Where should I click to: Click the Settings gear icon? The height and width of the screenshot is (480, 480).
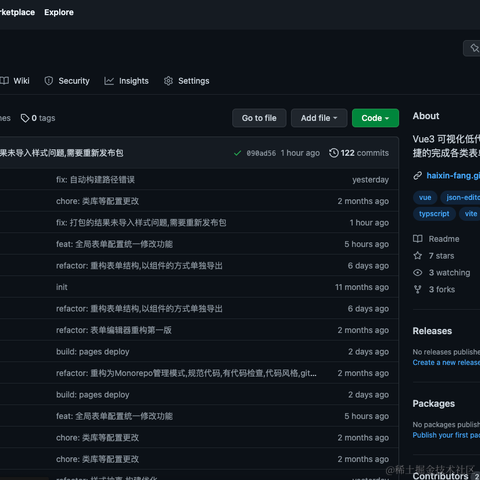[x=168, y=81]
